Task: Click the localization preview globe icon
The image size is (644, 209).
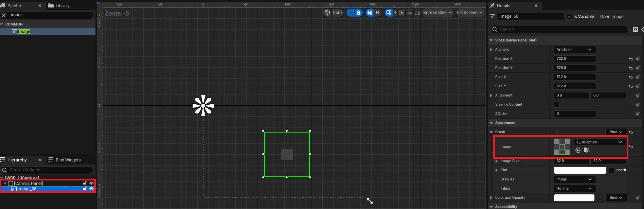Action: click(327, 13)
